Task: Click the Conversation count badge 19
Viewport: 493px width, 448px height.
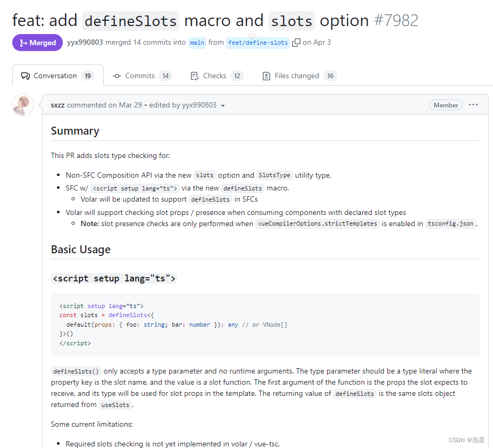Action: 88,76
